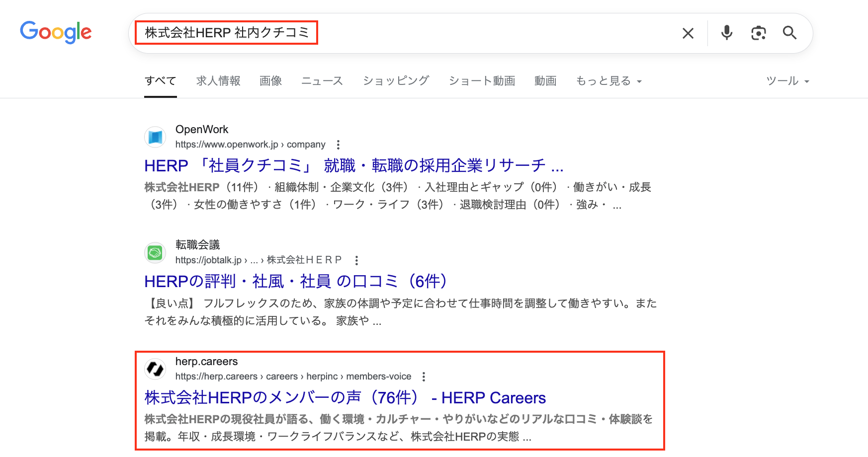Switch to the 求人情報 tab
This screenshot has width=868, height=457.
pyautogui.click(x=218, y=81)
